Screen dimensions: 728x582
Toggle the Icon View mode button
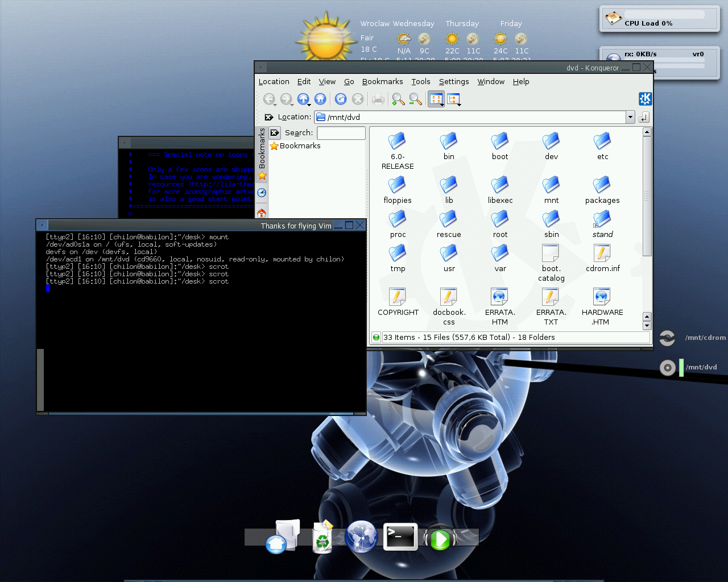(x=435, y=99)
